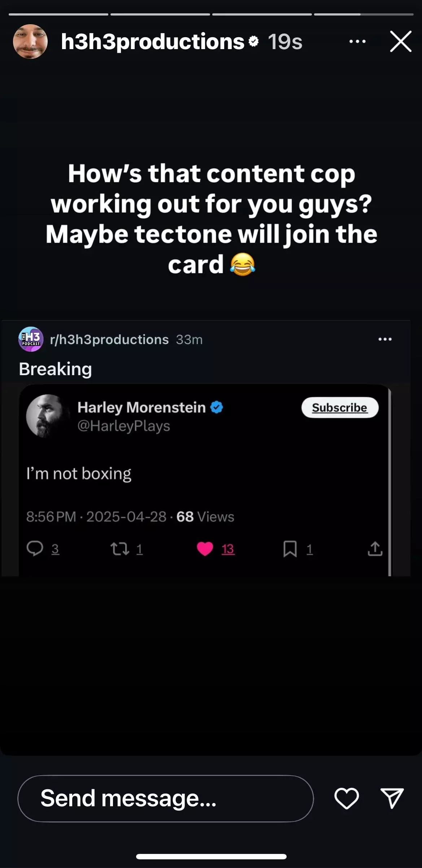This screenshot has height=868, width=422.
Task: Tap the h3h3productions username
Action: 153,42
